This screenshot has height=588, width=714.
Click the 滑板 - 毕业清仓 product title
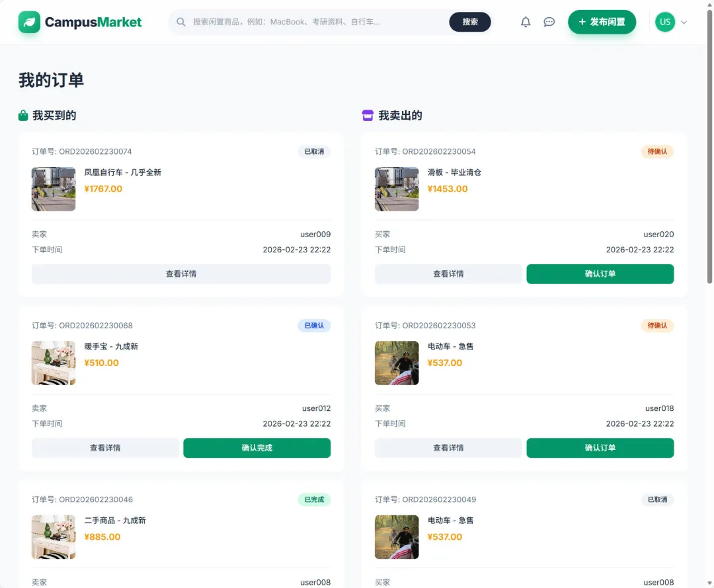point(454,172)
